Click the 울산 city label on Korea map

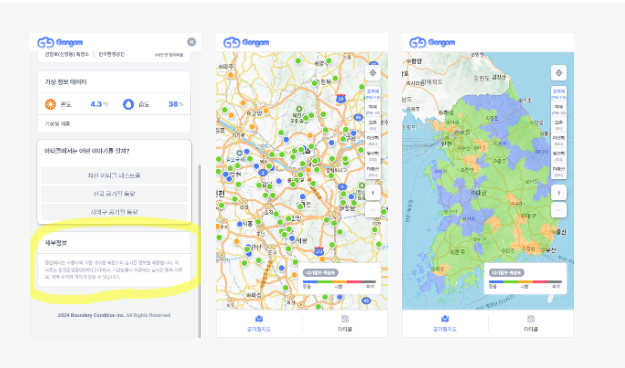click(560, 232)
